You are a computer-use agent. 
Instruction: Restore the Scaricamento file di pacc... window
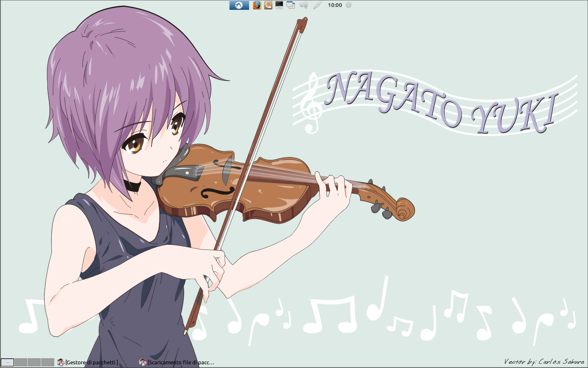tap(177, 362)
